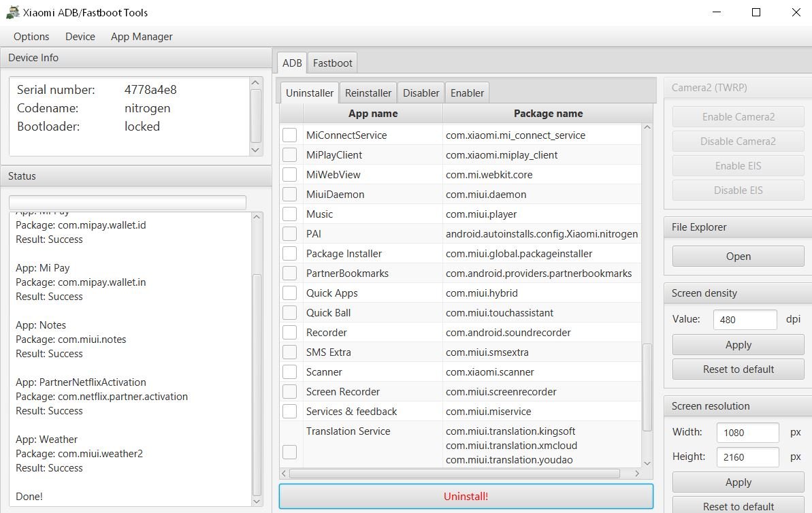Viewport: 812px width, 513px height.
Task: Tick the MiuiDaemon checkbox
Action: tap(289, 194)
